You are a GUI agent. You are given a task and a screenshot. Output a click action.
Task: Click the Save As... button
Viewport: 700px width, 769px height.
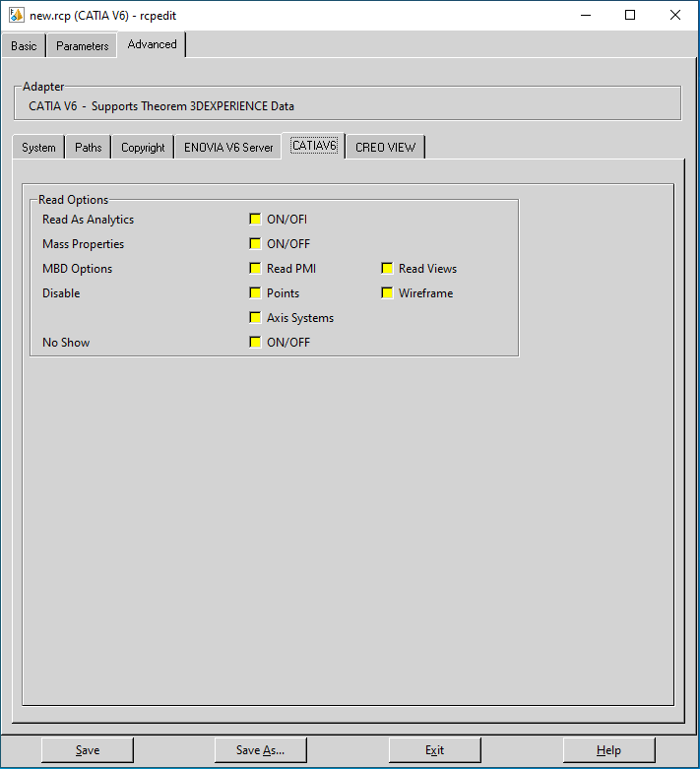(261, 750)
